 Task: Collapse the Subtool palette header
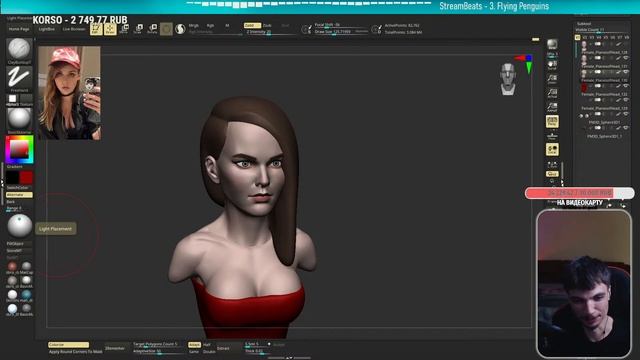pyautogui.click(x=584, y=24)
